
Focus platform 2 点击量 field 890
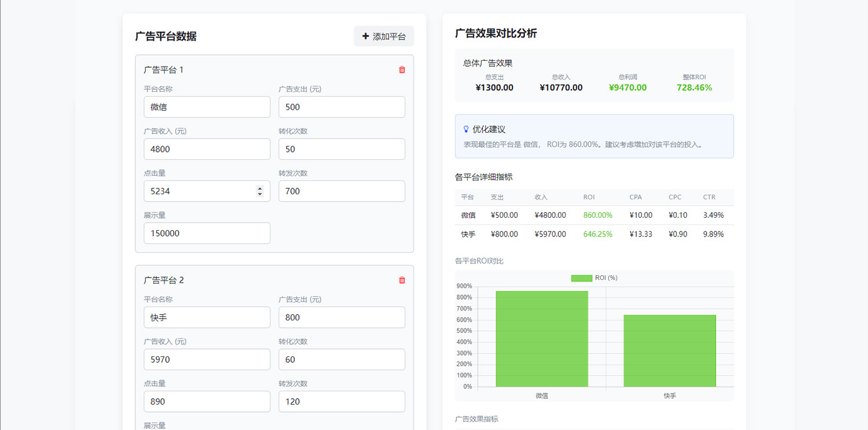tap(207, 402)
